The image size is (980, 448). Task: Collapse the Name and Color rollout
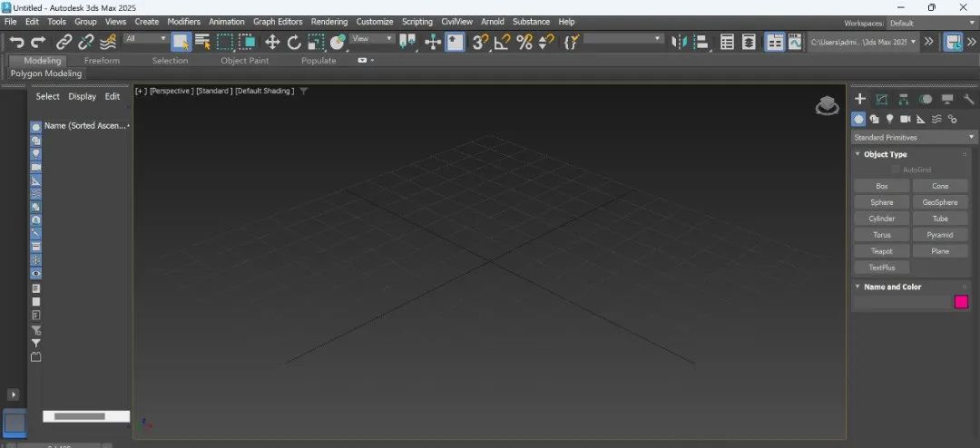[x=857, y=287]
